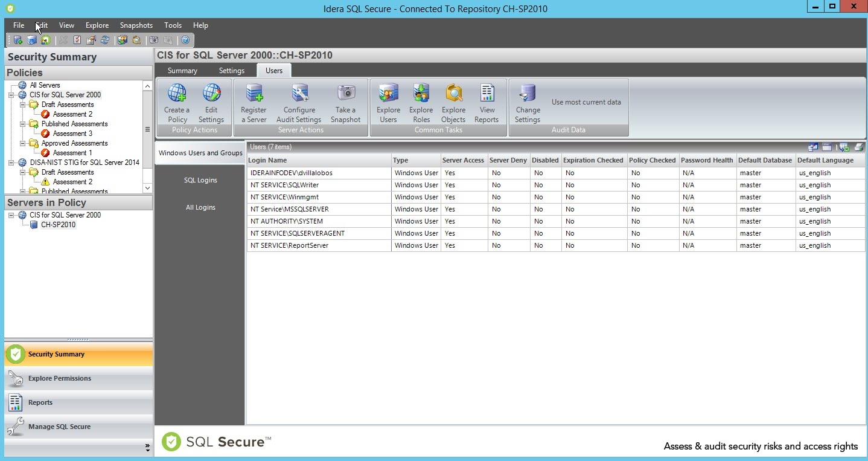Click the export to Excel grid icon

tap(844, 147)
